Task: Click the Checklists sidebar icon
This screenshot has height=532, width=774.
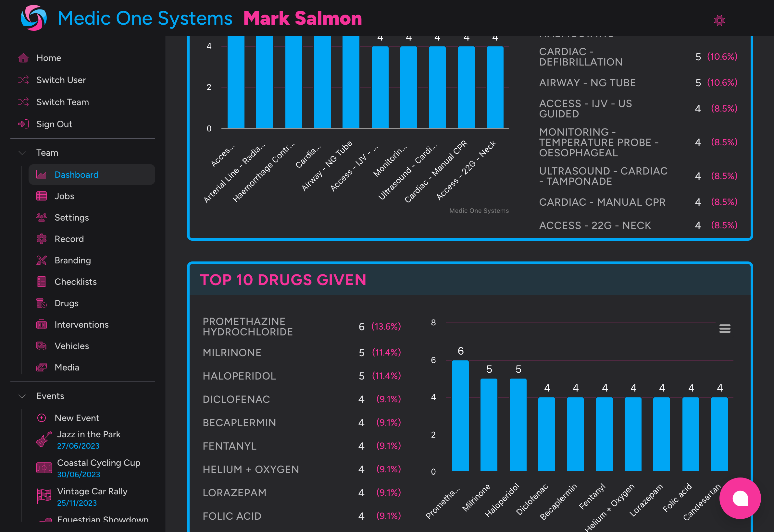Action: point(41,282)
